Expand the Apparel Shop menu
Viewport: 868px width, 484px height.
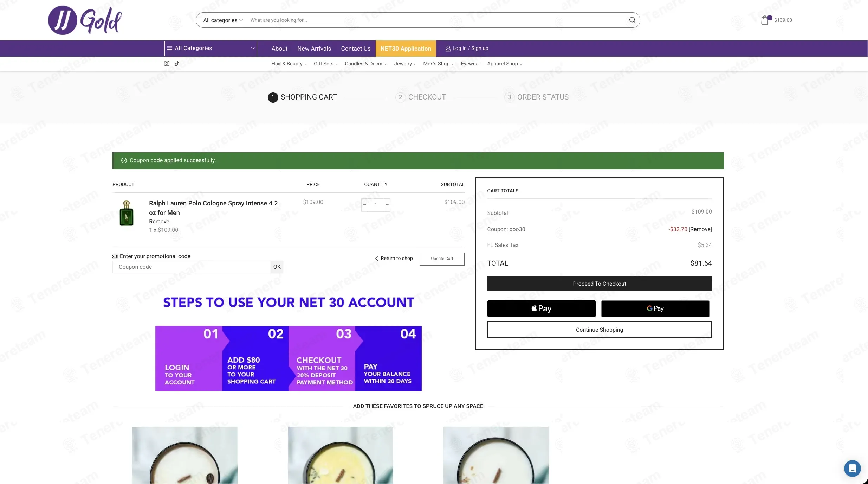[x=504, y=64]
